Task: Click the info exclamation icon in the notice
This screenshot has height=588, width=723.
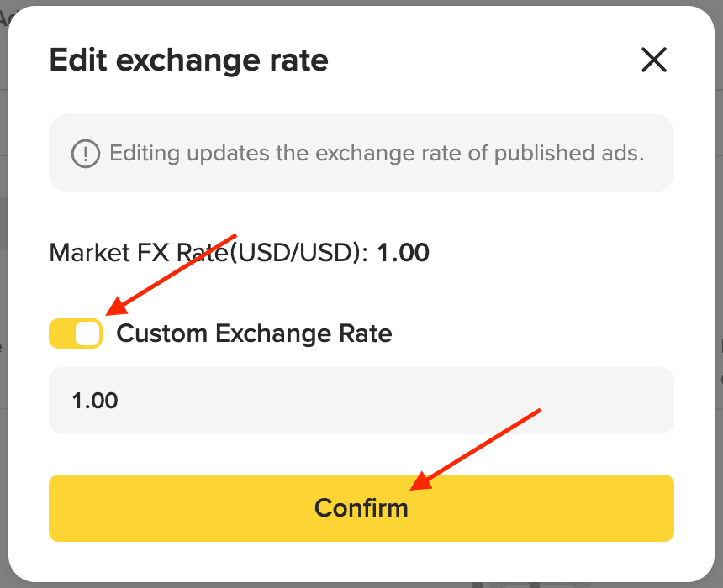Action: coord(85,154)
